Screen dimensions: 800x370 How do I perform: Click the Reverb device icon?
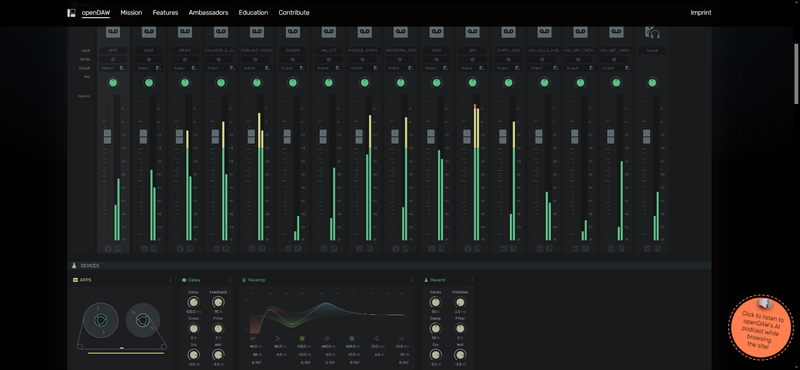426,280
